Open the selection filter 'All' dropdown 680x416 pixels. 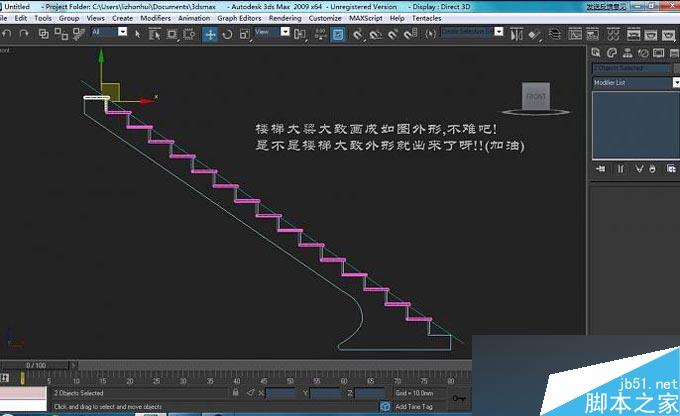point(123,32)
